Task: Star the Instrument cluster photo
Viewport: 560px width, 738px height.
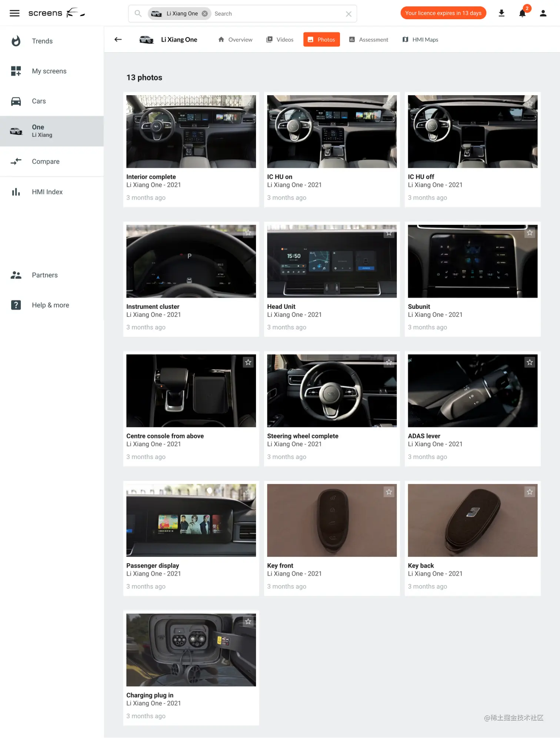Action: coord(248,233)
